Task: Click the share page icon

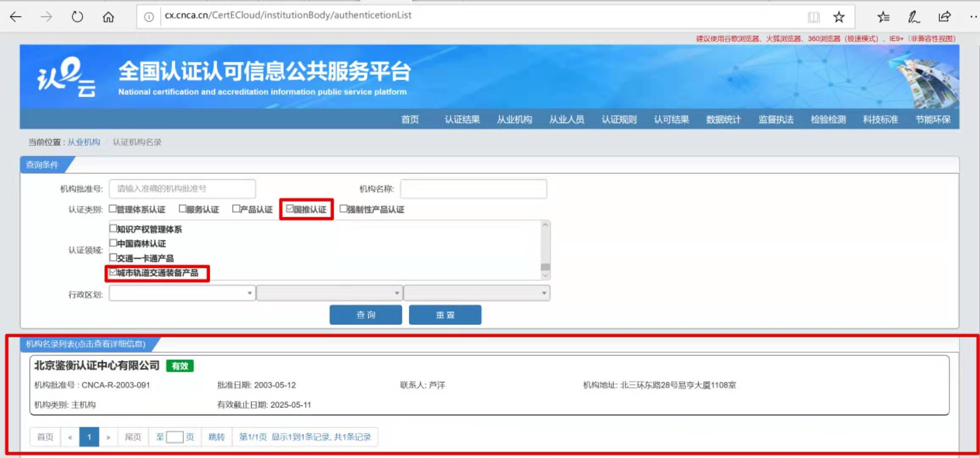Action: click(x=944, y=17)
